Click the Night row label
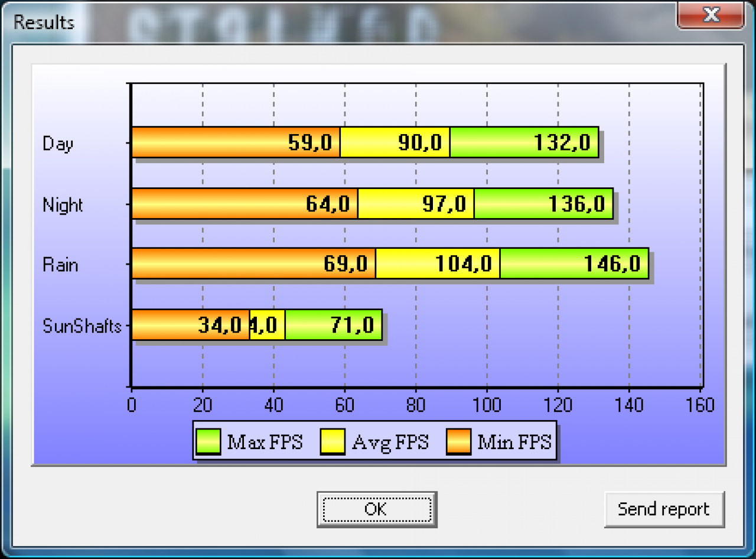Screen dimensions: 756x559 pyautogui.click(x=63, y=205)
